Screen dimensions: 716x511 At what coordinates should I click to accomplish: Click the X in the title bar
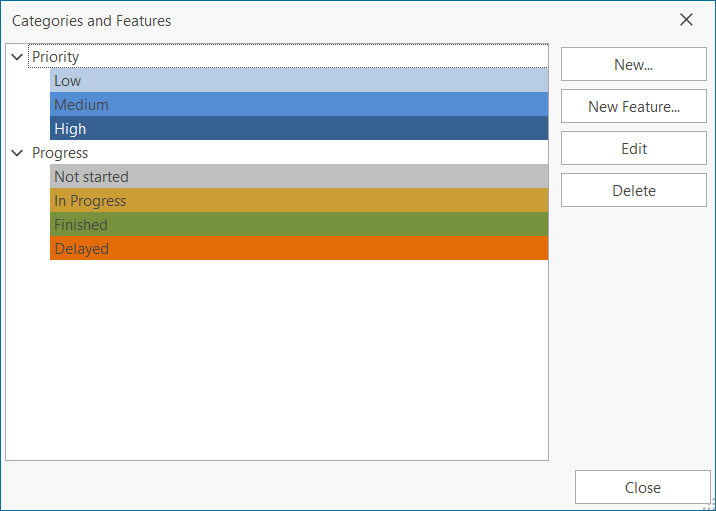coord(686,20)
